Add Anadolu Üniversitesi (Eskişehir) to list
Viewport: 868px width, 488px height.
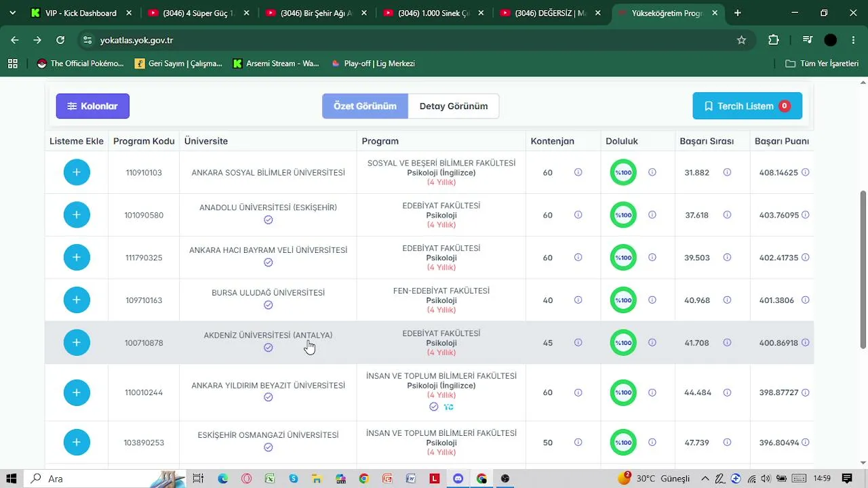(77, 215)
